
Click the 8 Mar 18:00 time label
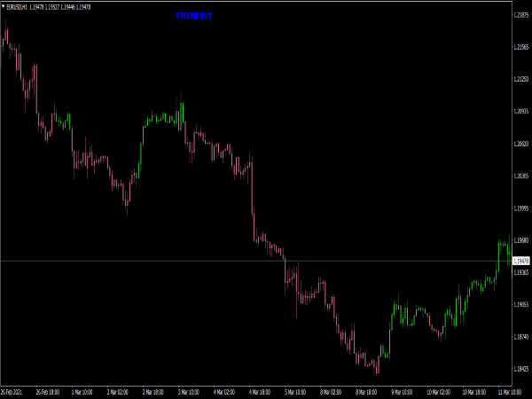[x=366, y=392]
